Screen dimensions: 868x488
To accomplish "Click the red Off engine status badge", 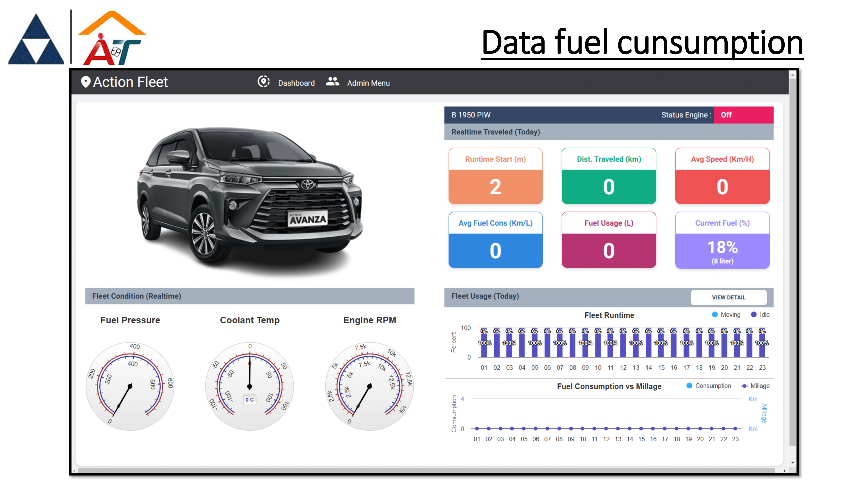I will pyautogui.click(x=743, y=115).
